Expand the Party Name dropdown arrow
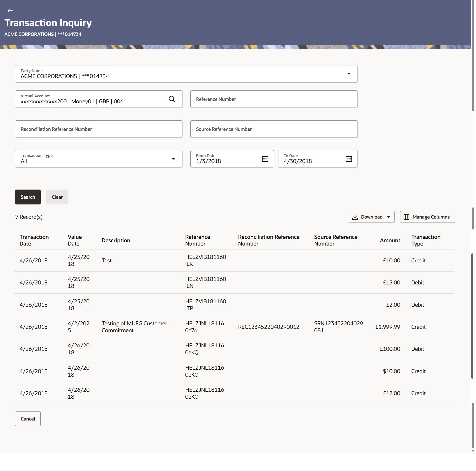The height and width of the screenshot is (471, 476). click(x=349, y=74)
